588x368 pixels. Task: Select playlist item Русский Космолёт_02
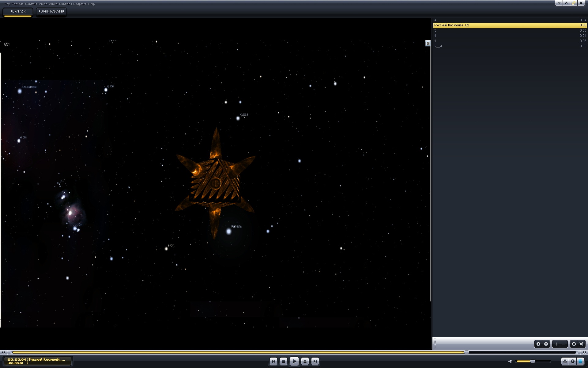pyautogui.click(x=510, y=25)
